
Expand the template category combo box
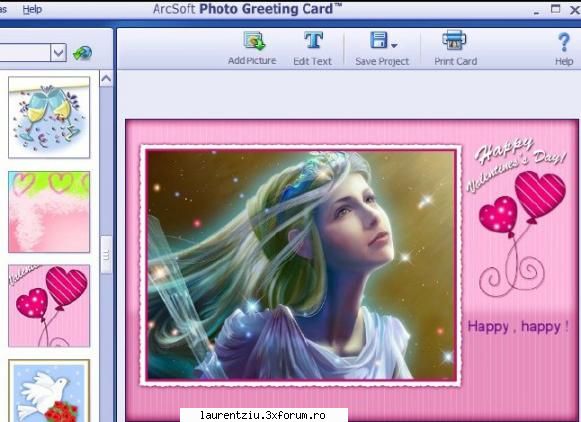tap(59, 53)
